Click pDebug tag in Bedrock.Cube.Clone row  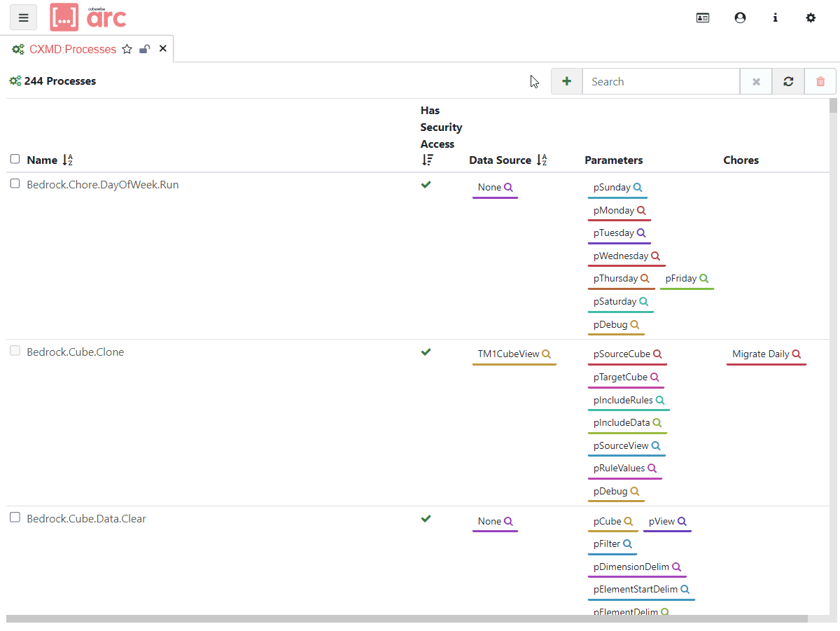[x=616, y=492]
